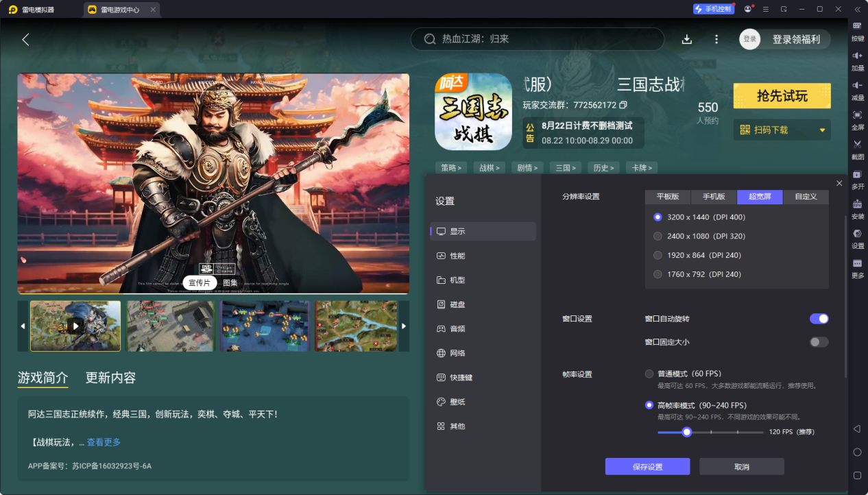Click the Android home circle button
The height and width of the screenshot is (495, 868).
(857, 452)
